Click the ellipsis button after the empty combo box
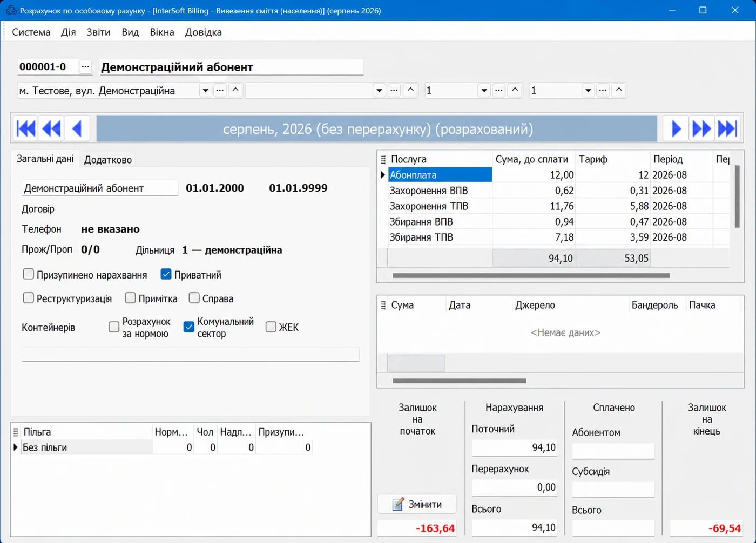The image size is (756, 543). tap(394, 90)
